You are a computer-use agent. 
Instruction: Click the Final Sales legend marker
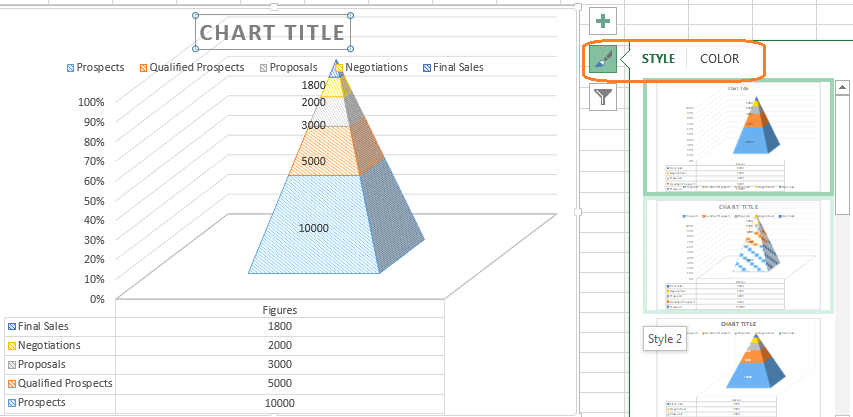[x=426, y=68]
